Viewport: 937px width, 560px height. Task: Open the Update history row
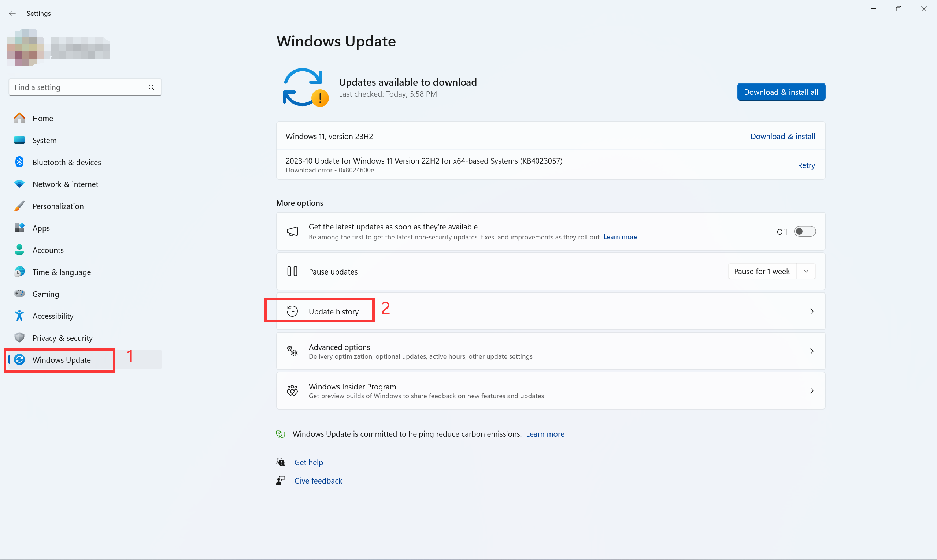click(x=551, y=311)
